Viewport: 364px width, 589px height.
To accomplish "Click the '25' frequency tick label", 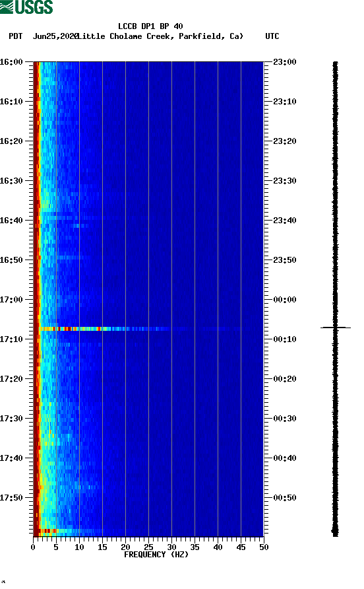I will click(x=148, y=547).
